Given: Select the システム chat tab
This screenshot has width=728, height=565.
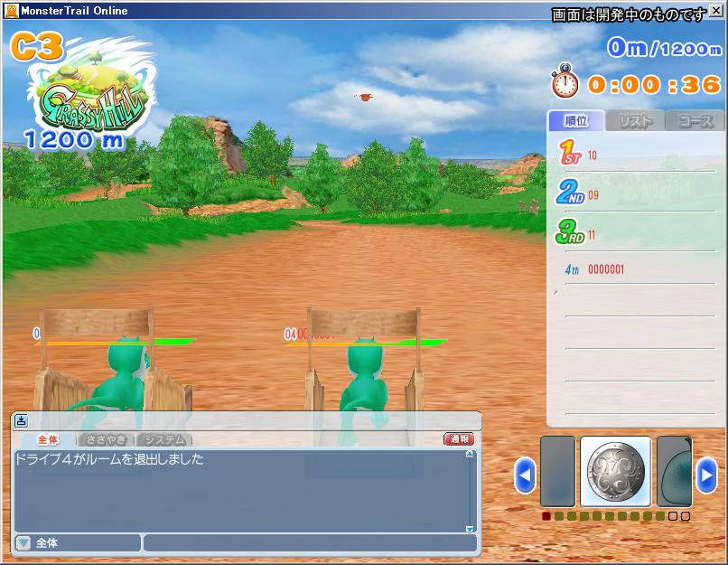Looking at the screenshot, I should coord(164,439).
